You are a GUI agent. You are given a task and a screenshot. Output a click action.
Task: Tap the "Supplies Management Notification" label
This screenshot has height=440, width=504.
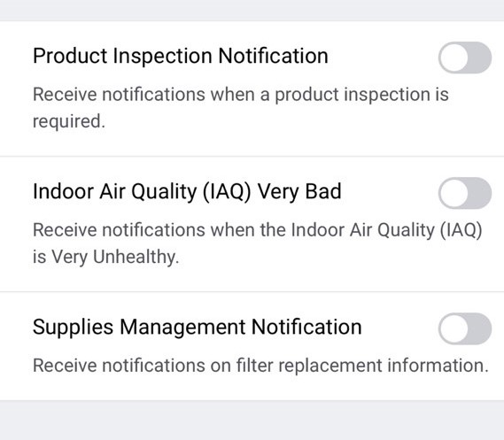click(198, 328)
